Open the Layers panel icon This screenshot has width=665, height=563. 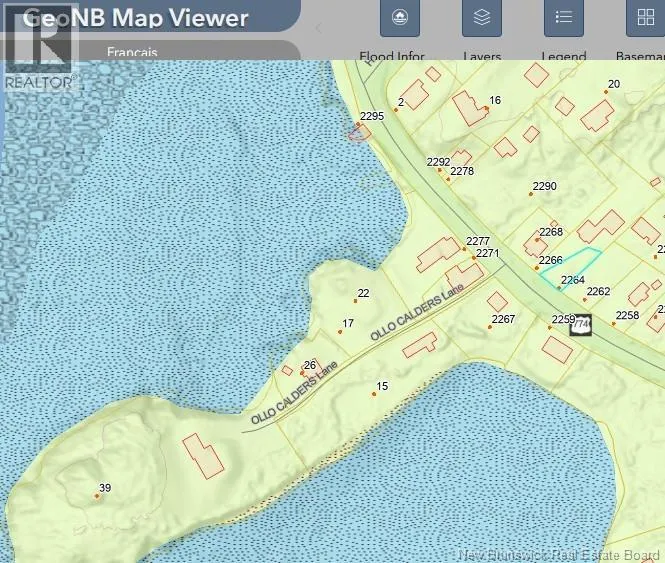coord(481,18)
